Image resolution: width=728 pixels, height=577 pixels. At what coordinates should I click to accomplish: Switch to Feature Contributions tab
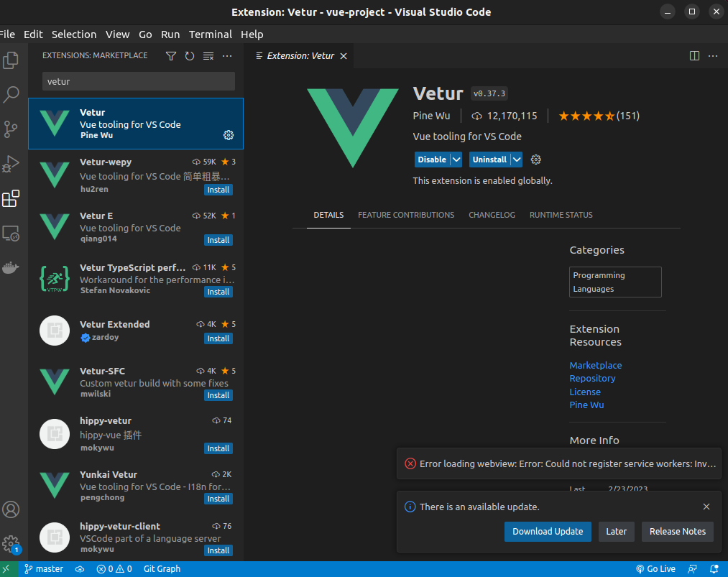tap(406, 215)
